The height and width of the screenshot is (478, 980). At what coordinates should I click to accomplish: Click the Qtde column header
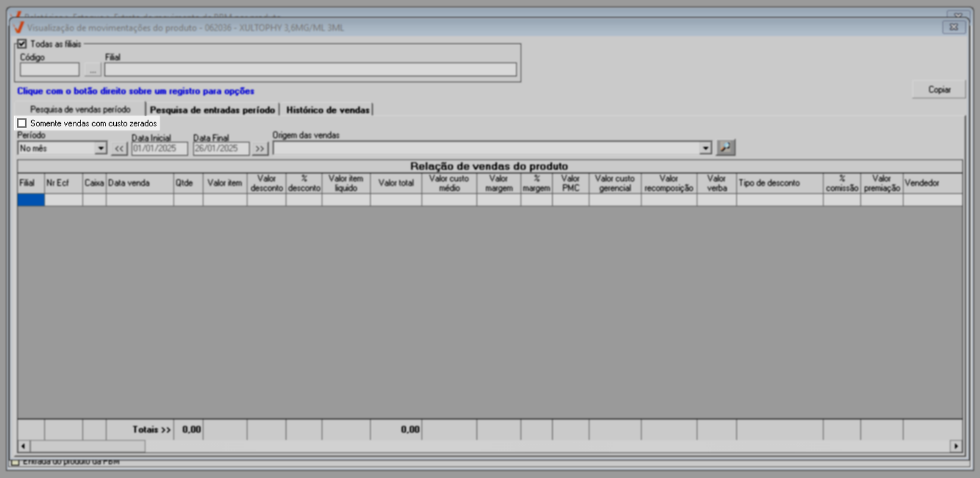[x=188, y=183]
